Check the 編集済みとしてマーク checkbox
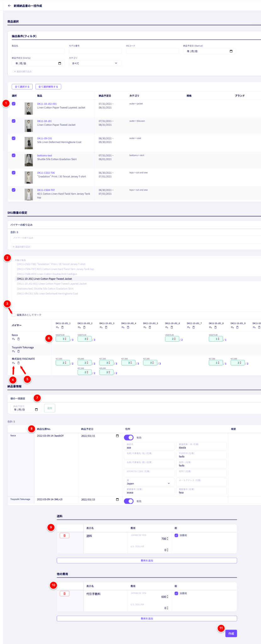 (14, 315)
